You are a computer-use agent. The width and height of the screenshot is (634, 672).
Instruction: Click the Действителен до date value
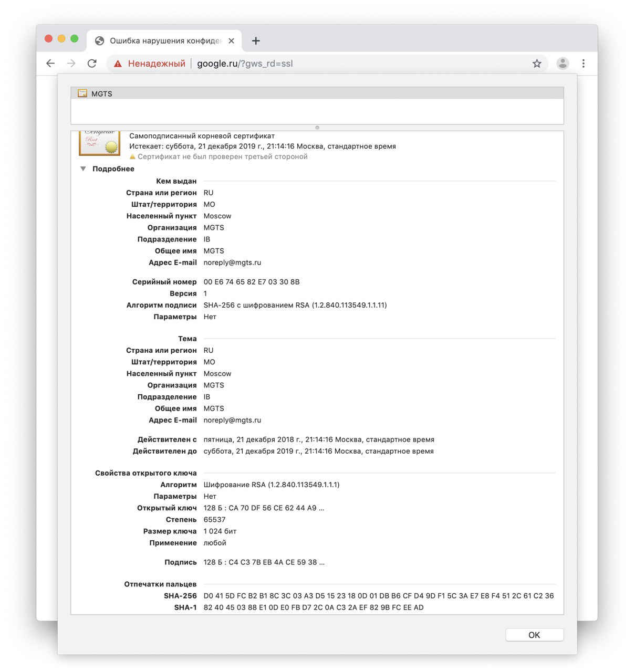pyautogui.click(x=319, y=451)
